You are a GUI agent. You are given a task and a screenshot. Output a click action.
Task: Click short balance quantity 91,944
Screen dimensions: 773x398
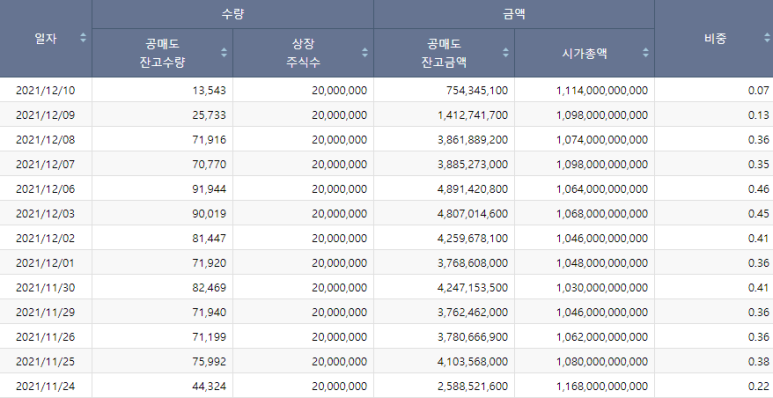pyautogui.click(x=209, y=189)
